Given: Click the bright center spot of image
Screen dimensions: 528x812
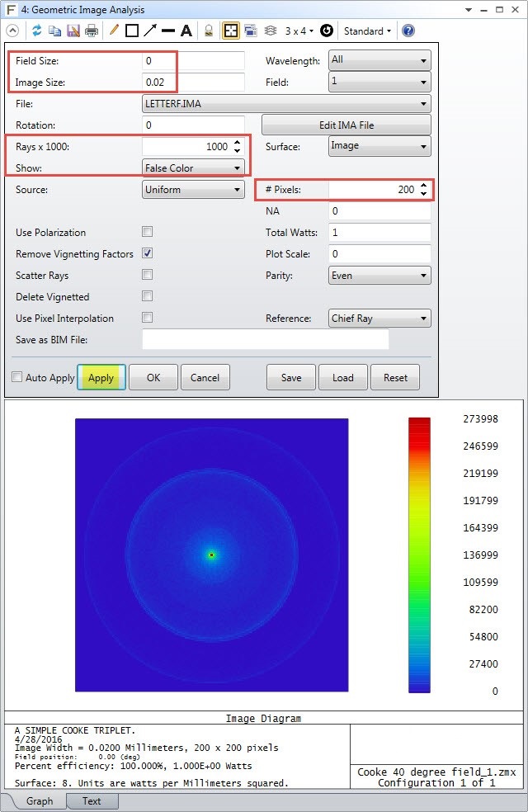Looking at the screenshot, I should tap(211, 555).
